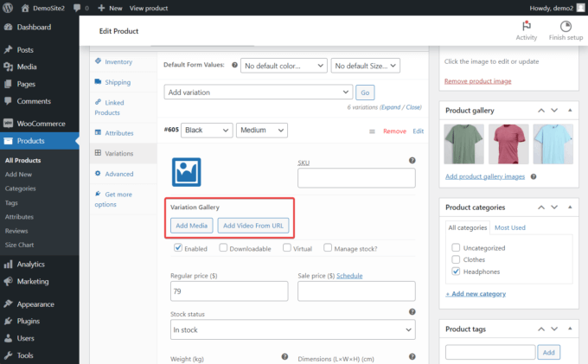
Task: Check the Clothes category checkbox
Action: [456, 259]
